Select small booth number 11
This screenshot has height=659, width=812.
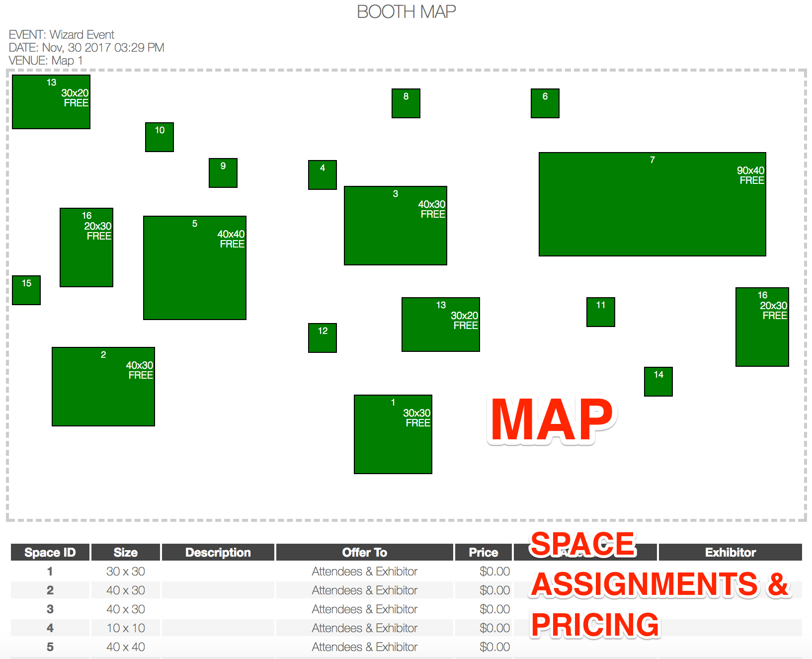click(x=600, y=312)
